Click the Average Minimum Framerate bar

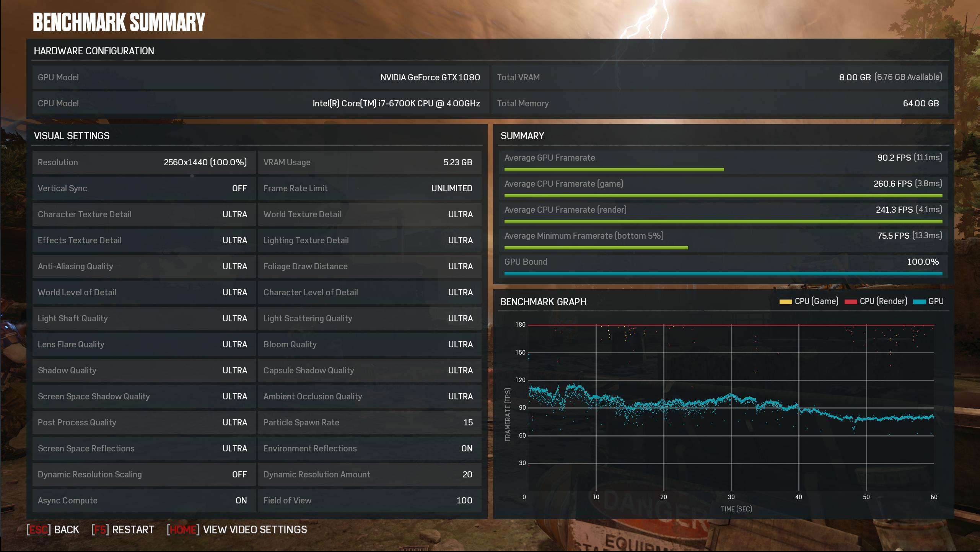pos(596,248)
